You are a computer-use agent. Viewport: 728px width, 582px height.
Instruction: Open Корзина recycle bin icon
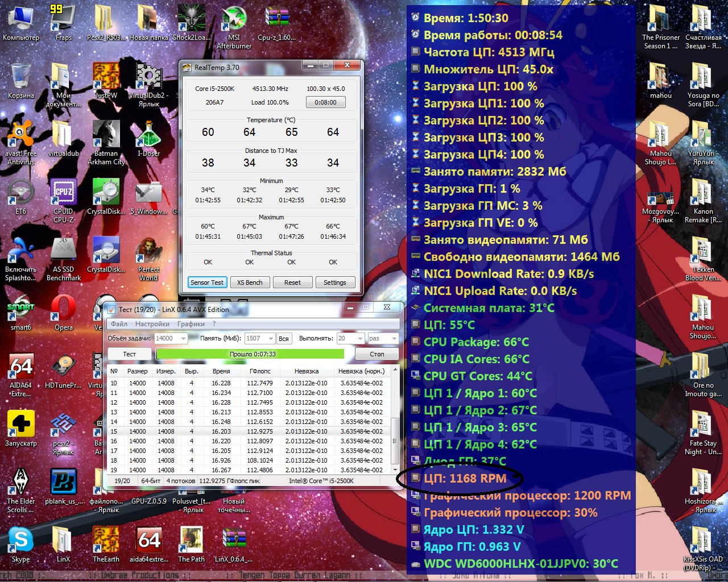point(21,81)
